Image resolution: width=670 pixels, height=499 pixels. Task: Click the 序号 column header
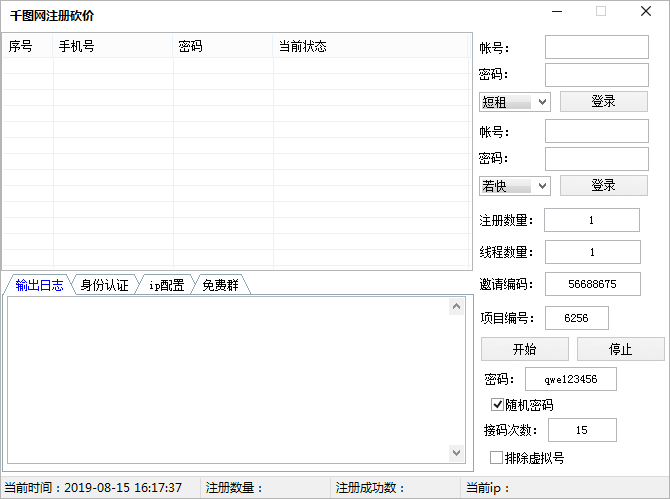click(28, 46)
